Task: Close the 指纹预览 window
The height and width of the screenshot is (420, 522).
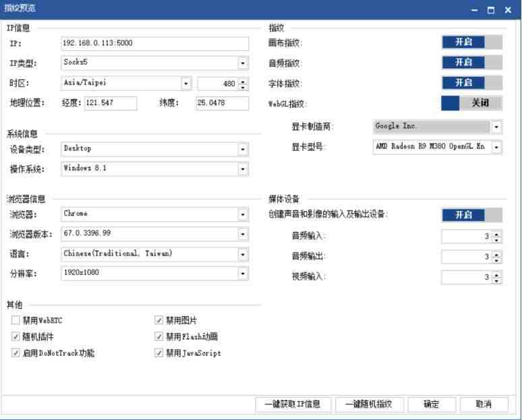Action: pos(508,10)
